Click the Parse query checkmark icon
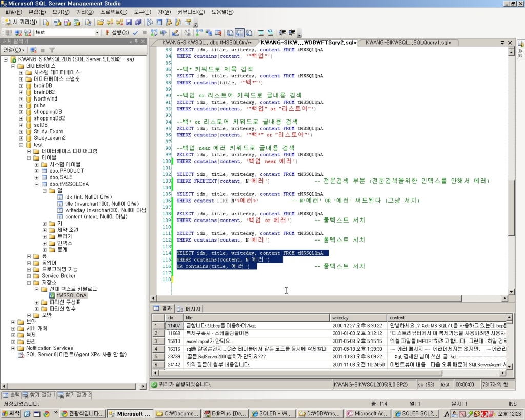The height and width of the screenshot is (420, 525). tap(135, 32)
